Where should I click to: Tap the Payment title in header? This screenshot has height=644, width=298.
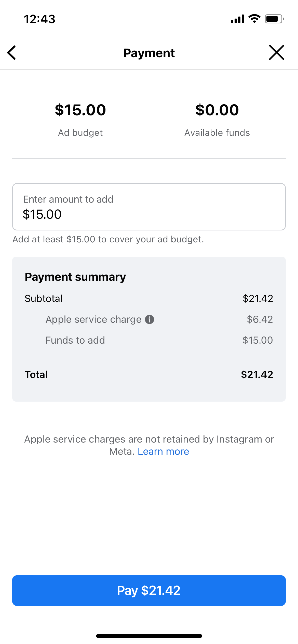(x=149, y=53)
